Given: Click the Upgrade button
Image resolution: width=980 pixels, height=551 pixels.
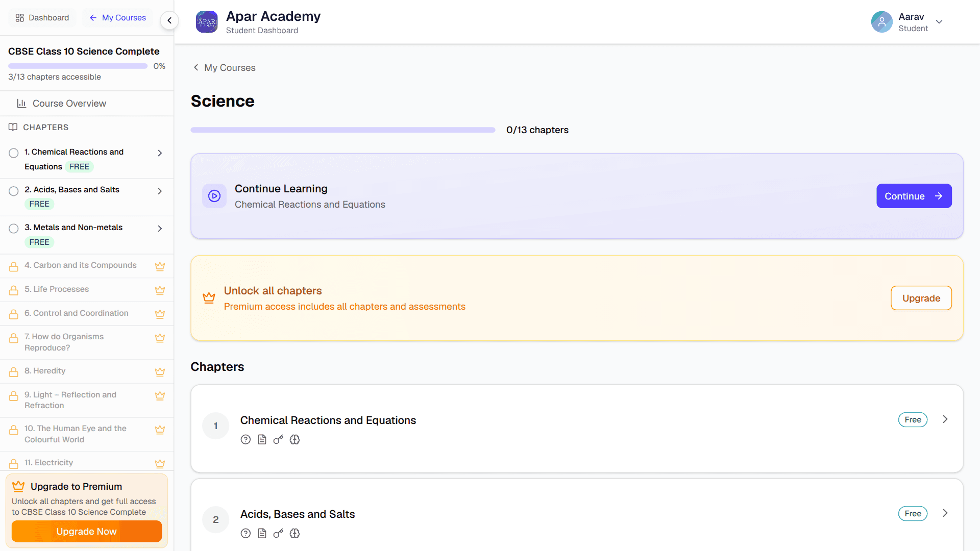Looking at the screenshot, I should tap(921, 298).
